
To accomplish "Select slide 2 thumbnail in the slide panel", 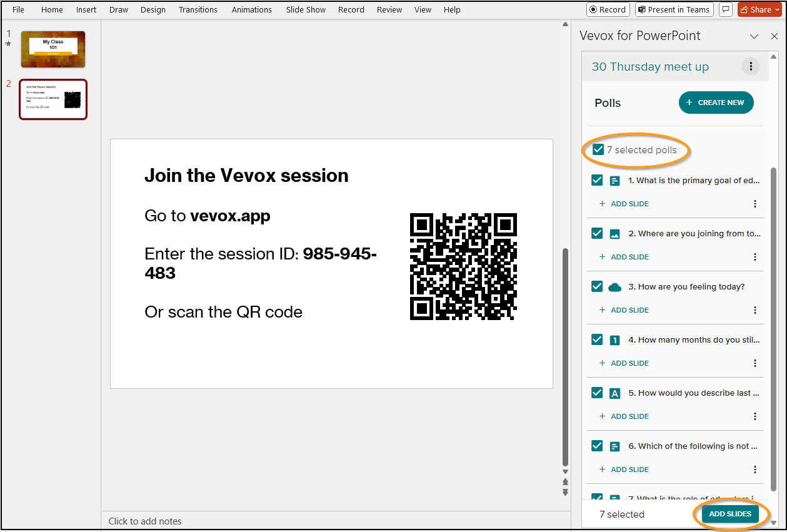I will (53, 99).
